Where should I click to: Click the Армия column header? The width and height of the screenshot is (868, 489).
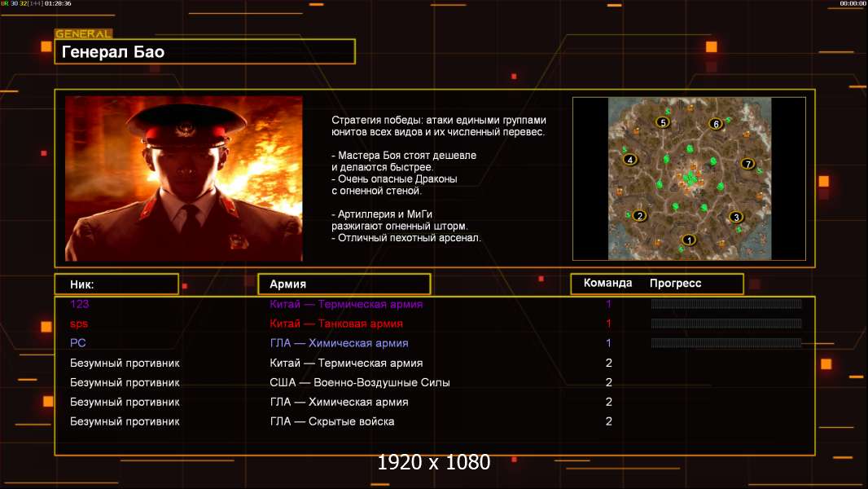[344, 284]
